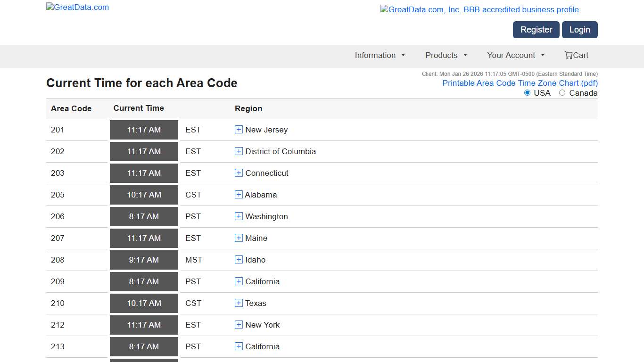Click the plus icon next to Texas
The height and width of the screenshot is (362, 644).
pos(238,303)
